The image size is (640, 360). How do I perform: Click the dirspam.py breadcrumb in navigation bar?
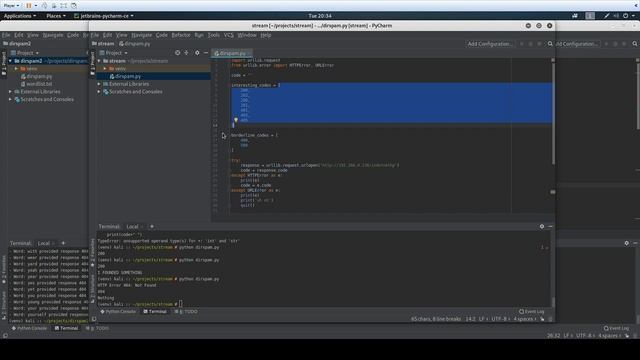pyautogui.click(x=135, y=44)
